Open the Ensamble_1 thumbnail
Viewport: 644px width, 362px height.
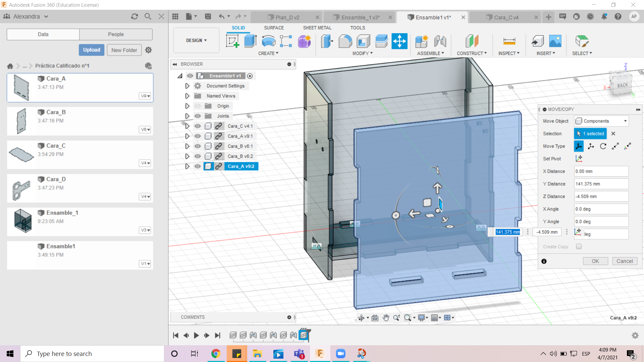point(22,221)
